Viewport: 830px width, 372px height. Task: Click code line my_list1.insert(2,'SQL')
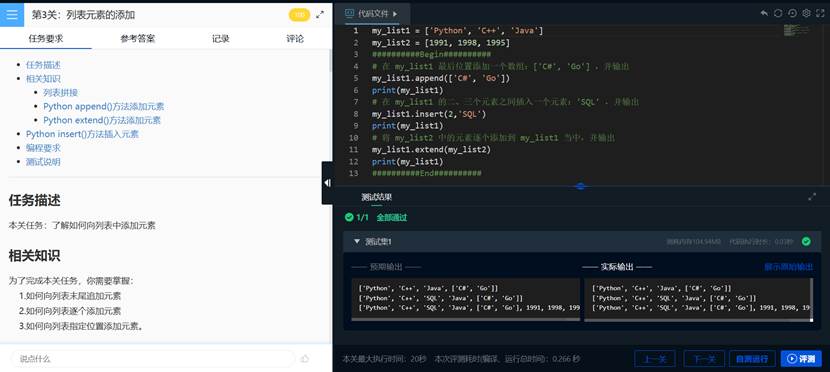coord(429,114)
